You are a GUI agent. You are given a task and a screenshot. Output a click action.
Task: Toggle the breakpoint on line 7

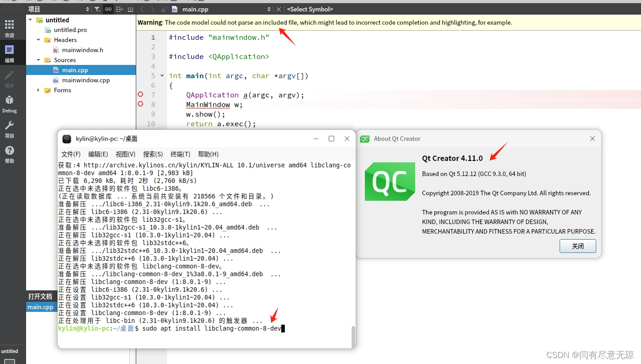tap(140, 95)
